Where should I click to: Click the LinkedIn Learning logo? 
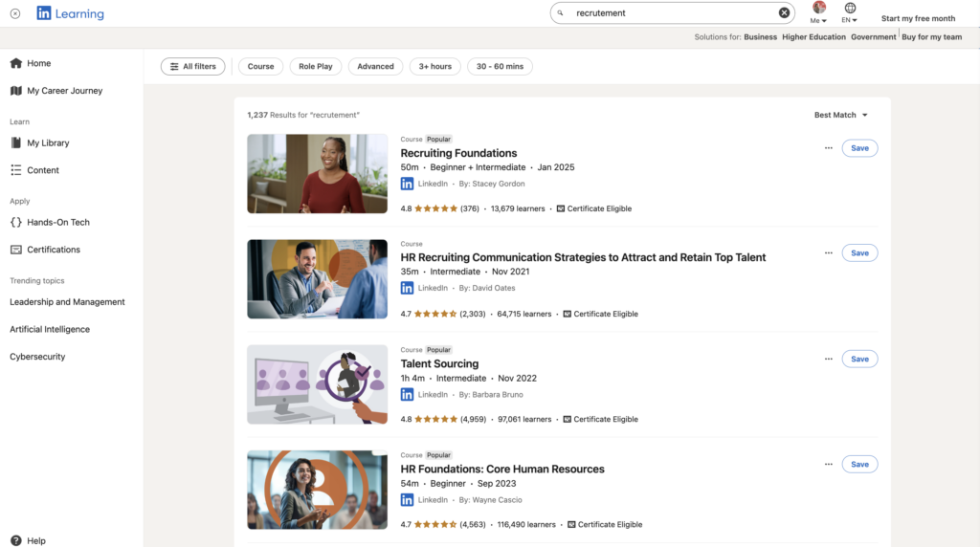[70, 13]
